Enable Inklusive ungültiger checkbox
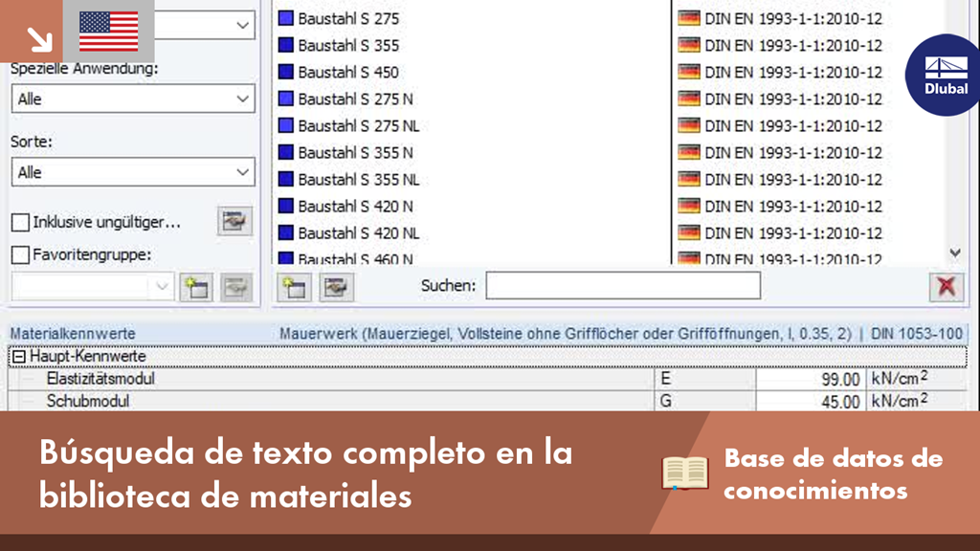Viewport: 980px width, 551px height. [x=21, y=222]
